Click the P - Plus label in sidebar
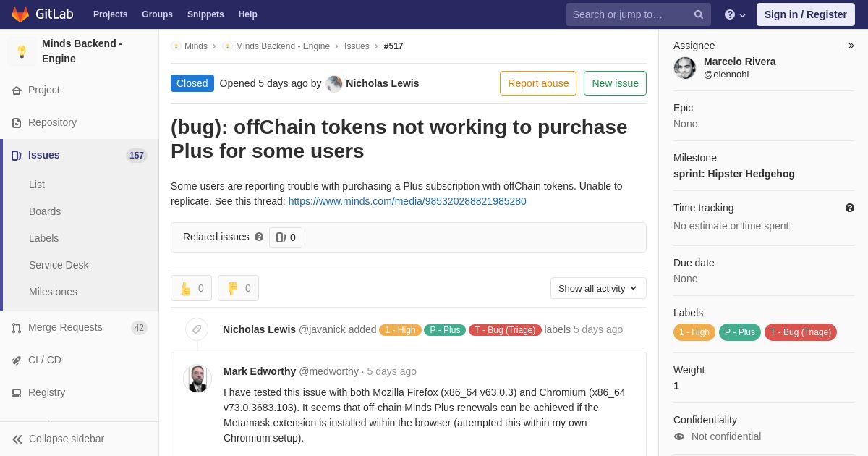Screen dimensions: 868x456 pyautogui.click(x=740, y=332)
